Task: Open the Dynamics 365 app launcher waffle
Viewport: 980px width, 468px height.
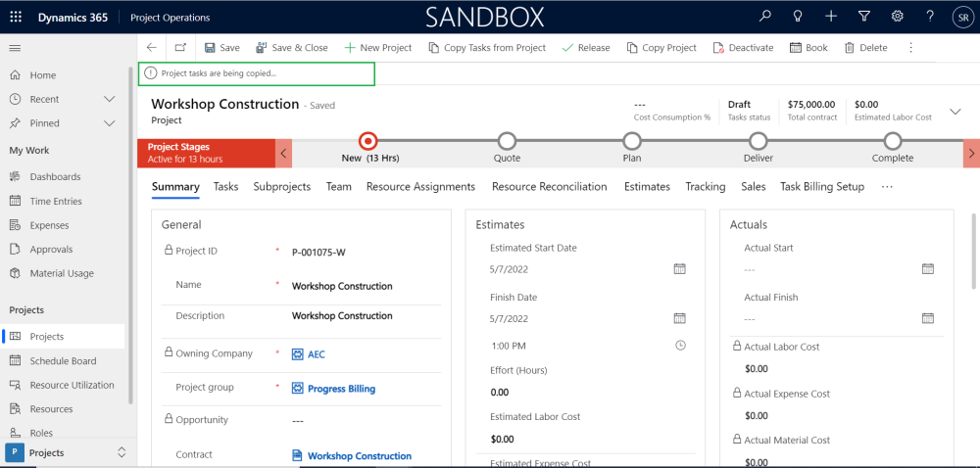Action: (x=16, y=18)
